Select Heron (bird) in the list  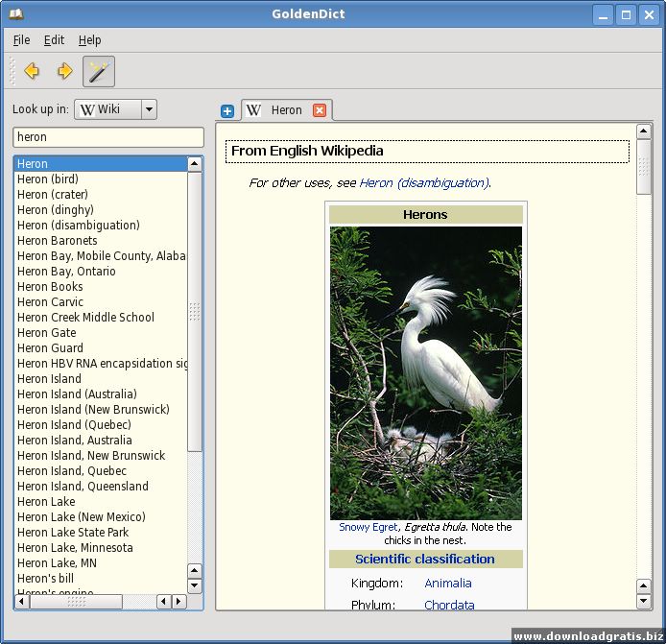coord(101,179)
